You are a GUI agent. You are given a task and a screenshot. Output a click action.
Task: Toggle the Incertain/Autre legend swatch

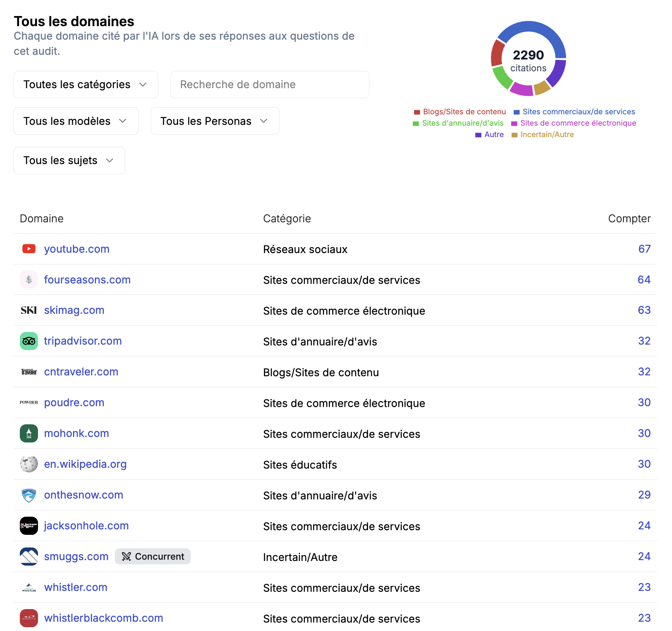click(515, 135)
